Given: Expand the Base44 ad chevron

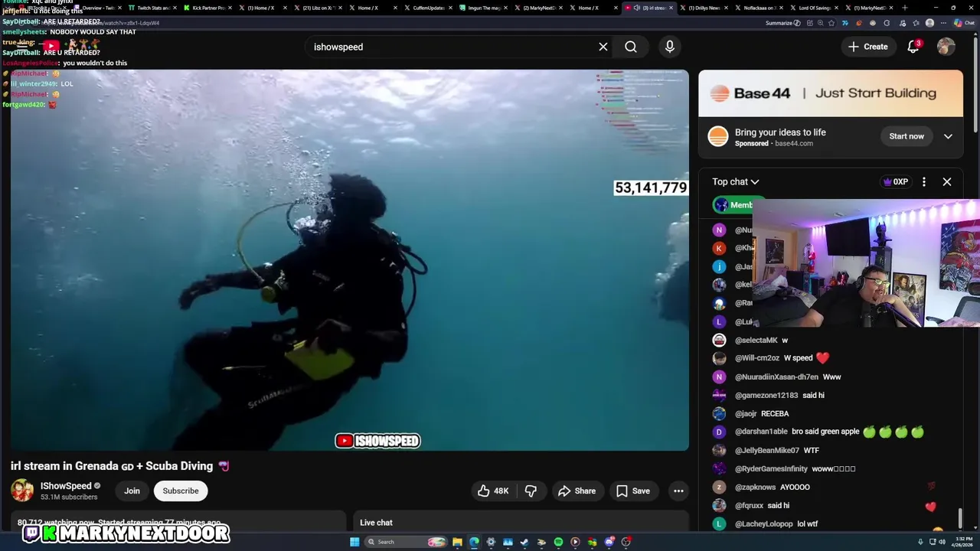Looking at the screenshot, I should pyautogui.click(x=948, y=136).
